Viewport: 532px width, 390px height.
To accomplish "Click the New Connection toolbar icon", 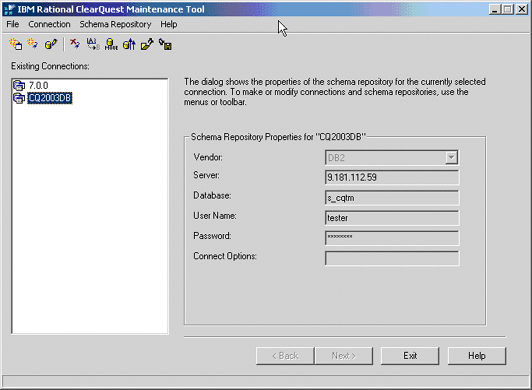I will [x=33, y=44].
